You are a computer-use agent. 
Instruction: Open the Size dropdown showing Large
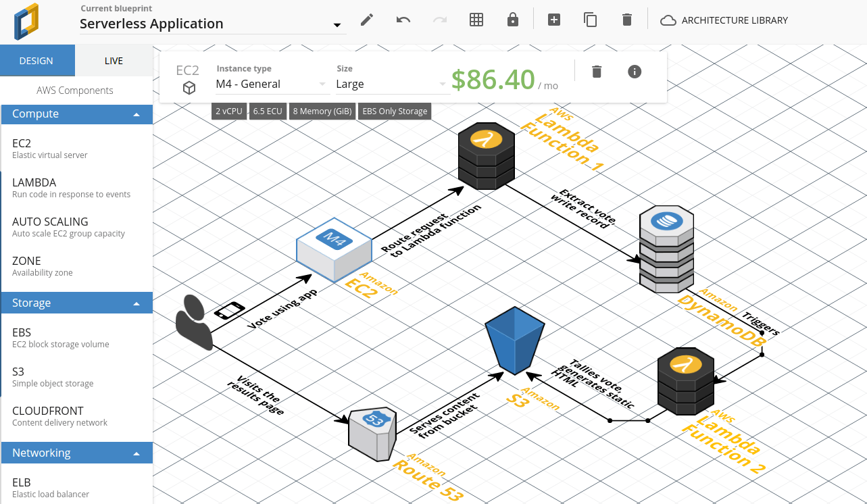click(391, 84)
